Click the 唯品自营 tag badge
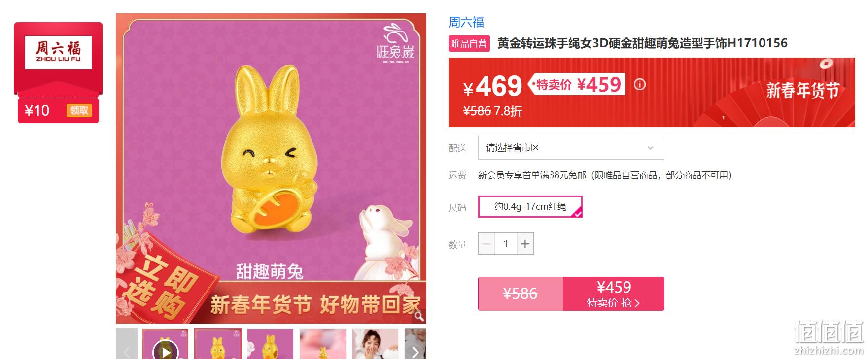Screen dimensions: 868x359 (x=469, y=44)
